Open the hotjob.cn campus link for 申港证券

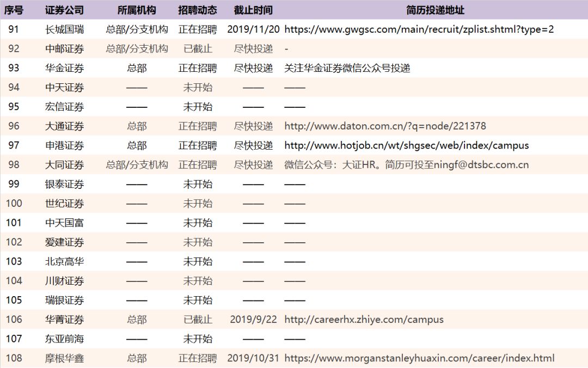pos(407,145)
